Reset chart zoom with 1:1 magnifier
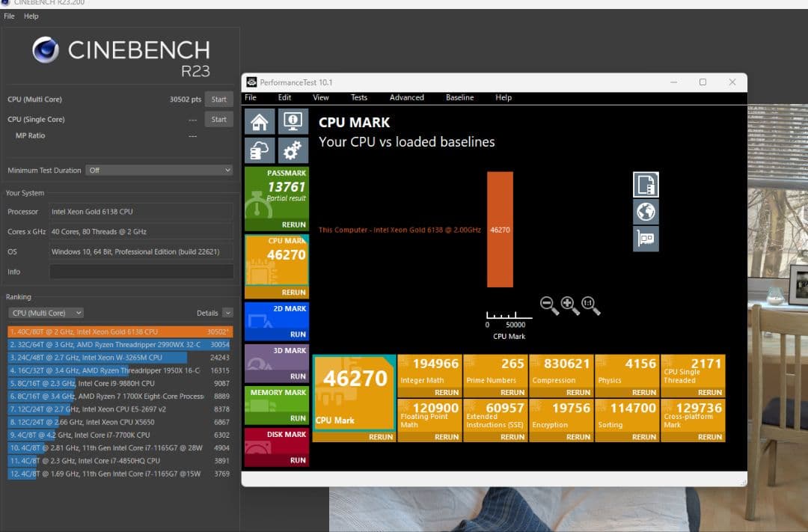The width and height of the screenshot is (808, 532). point(591,305)
